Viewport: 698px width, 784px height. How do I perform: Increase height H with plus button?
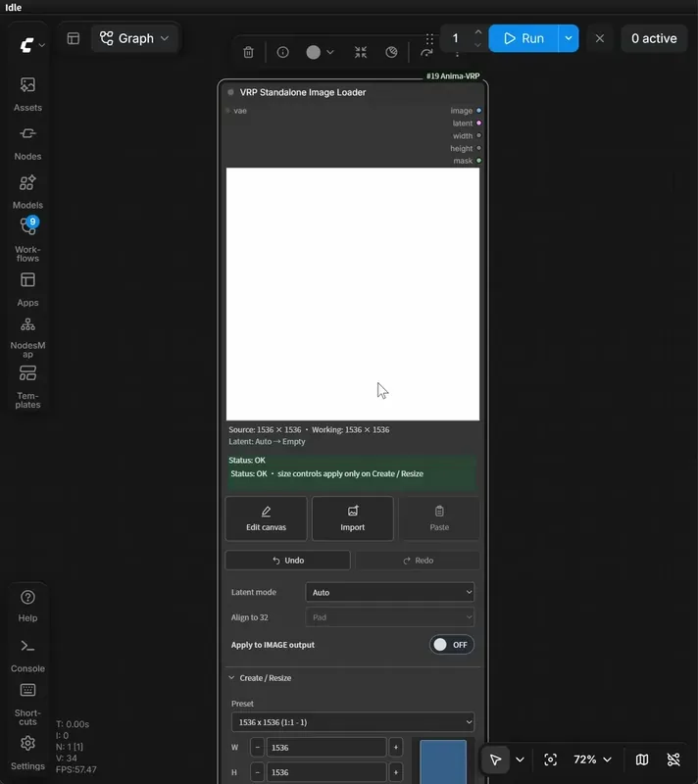(x=395, y=772)
